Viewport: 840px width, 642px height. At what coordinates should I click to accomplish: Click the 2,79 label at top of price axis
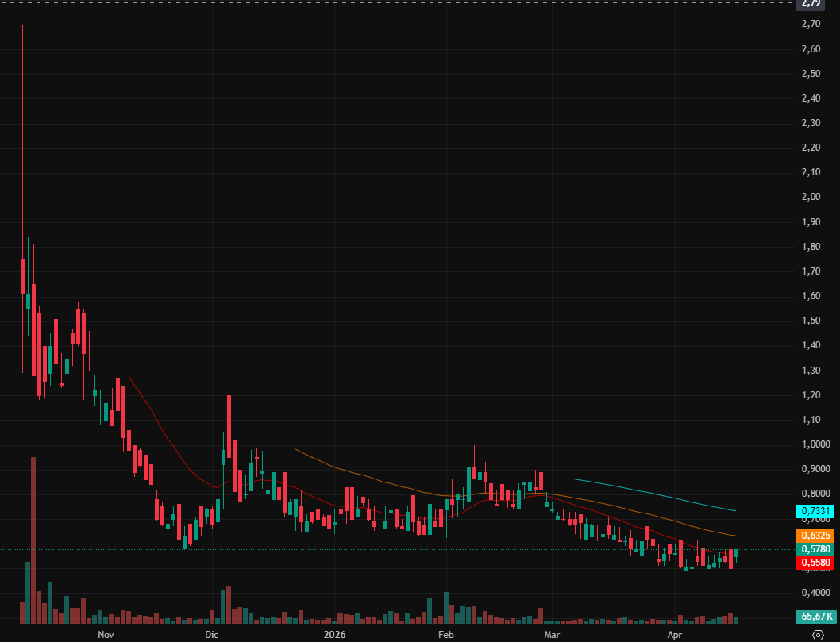(811, 4)
